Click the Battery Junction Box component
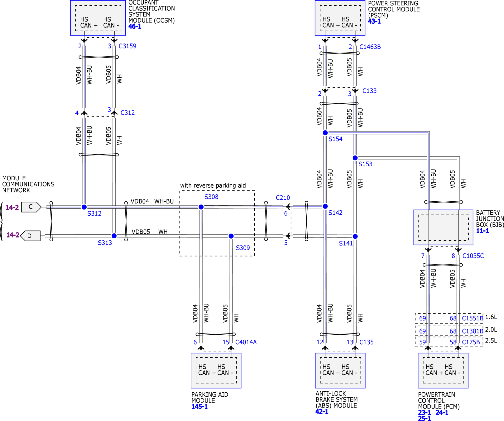504x421 pixels. point(443,227)
